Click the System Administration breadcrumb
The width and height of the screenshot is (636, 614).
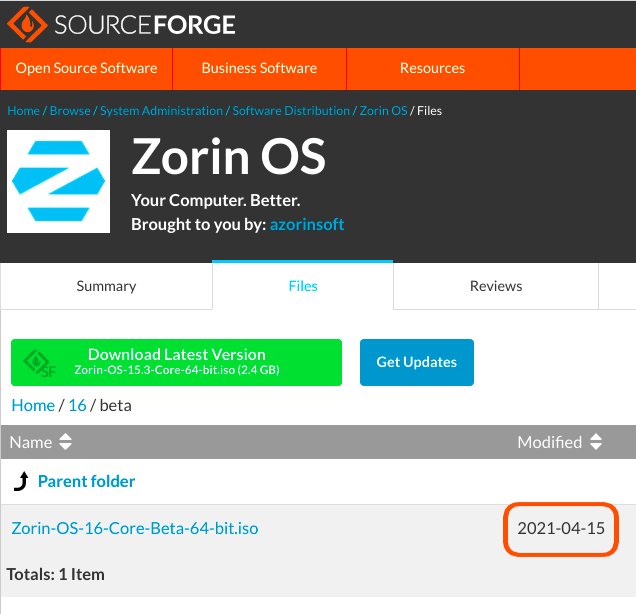(x=161, y=111)
